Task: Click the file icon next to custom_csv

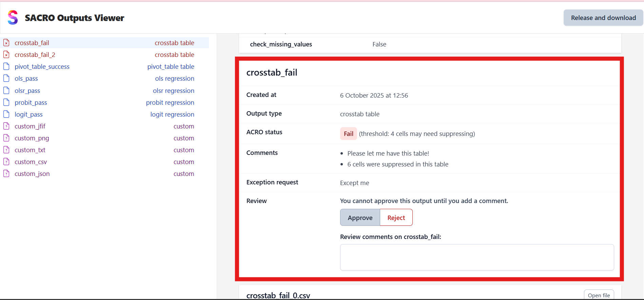Action: [x=6, y=162]
